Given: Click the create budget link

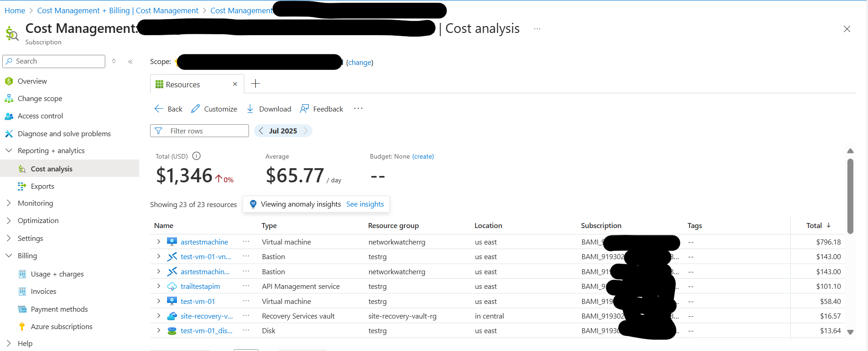Looking at the screenshot, I should 423,156.
